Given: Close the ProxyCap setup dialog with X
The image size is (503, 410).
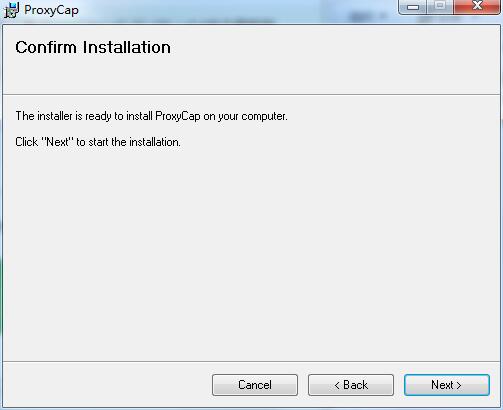Looking at the screenshot, I should [x=477, y=7].
